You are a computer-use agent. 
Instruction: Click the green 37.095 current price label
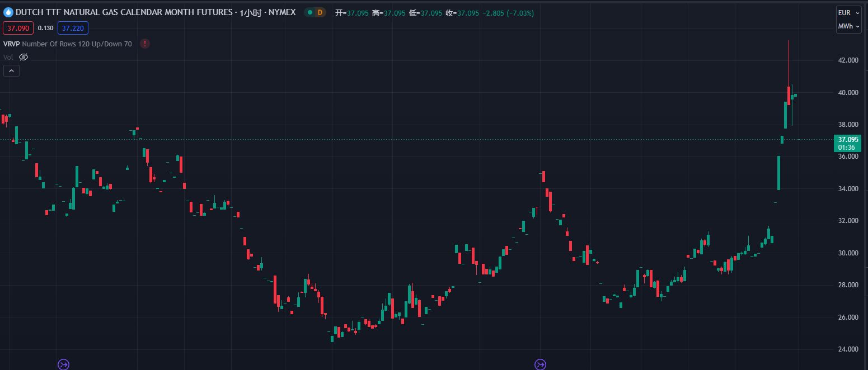click(848, 143)
